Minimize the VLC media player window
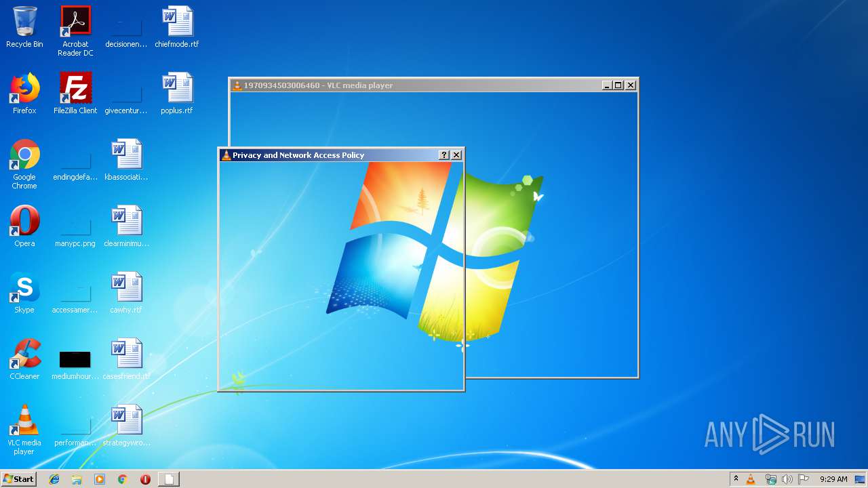The width and height of the screenshot is (868, 488). click(606, 85)
